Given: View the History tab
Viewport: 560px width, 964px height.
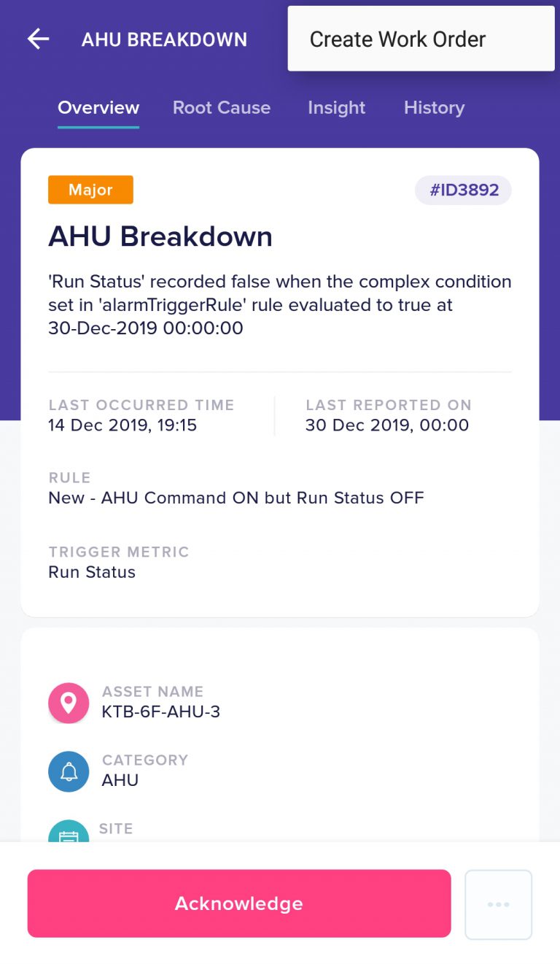Looking at the screenshot, I should (x=434, y=107).
